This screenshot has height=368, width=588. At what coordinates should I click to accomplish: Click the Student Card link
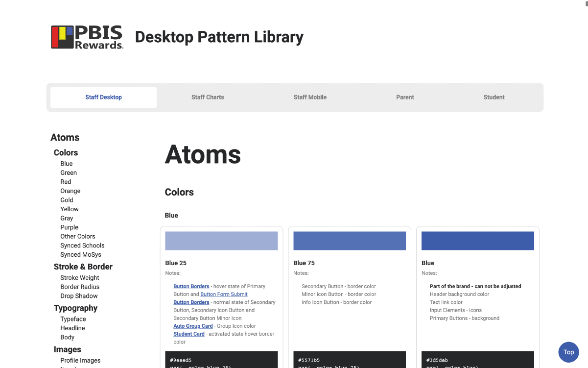coord(189,334)
